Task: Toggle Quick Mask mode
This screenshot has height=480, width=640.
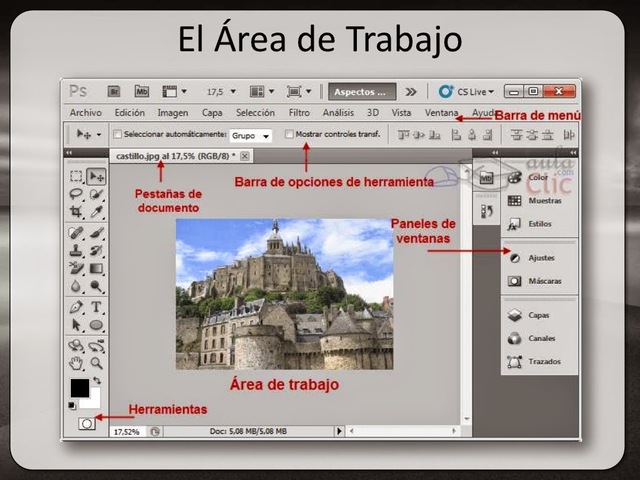Action: point(87,424)
